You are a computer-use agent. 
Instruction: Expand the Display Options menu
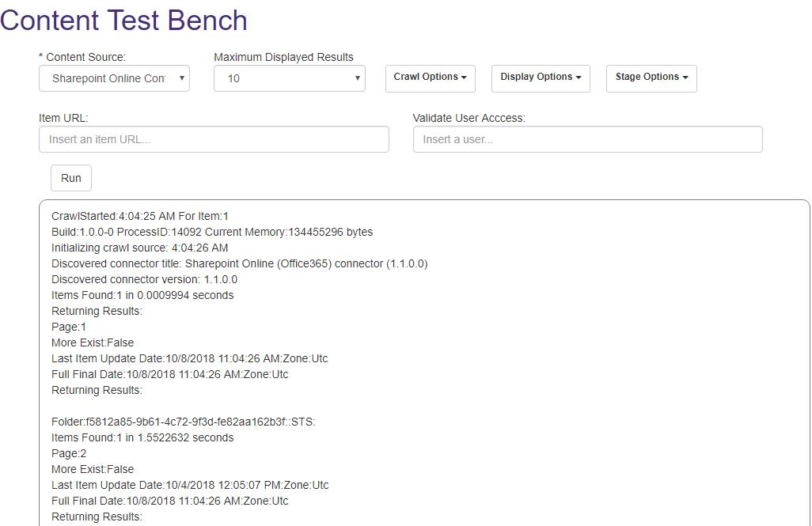click(x=541, y=78)
